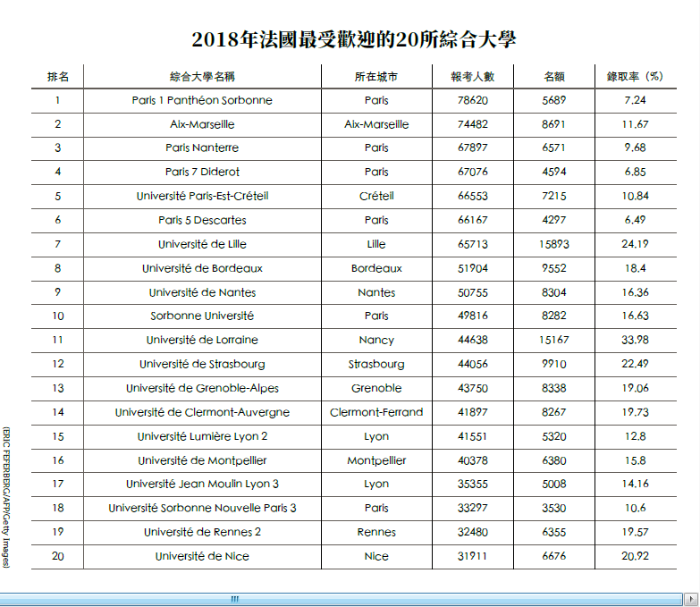The height and width of the screenshot is (607, 700).
Task: Click the horizontal scrollbar right arrow
Action: [691, 598]
